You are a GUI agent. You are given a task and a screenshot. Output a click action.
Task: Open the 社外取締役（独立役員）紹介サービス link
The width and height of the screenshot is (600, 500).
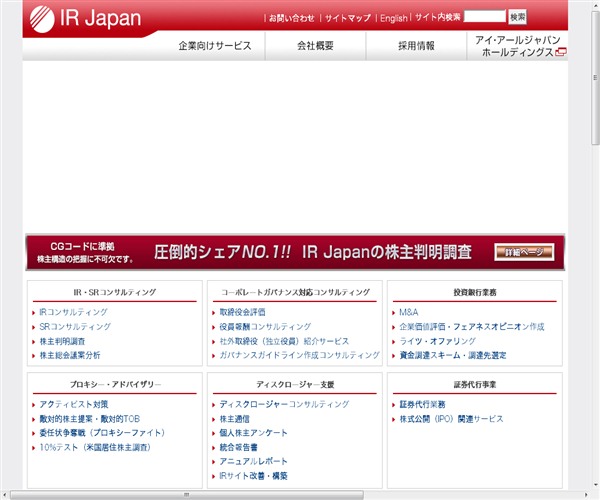pos(284,341)
